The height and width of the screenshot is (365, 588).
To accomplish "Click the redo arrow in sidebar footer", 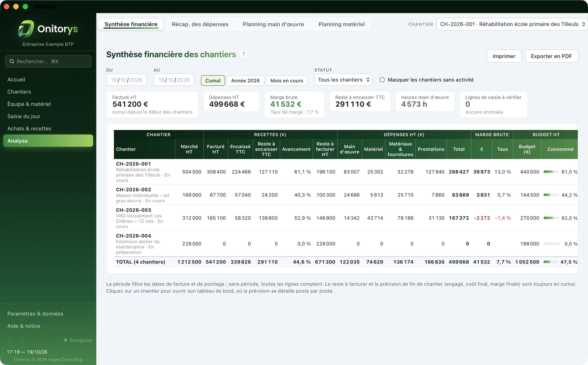I will (22, 340).
